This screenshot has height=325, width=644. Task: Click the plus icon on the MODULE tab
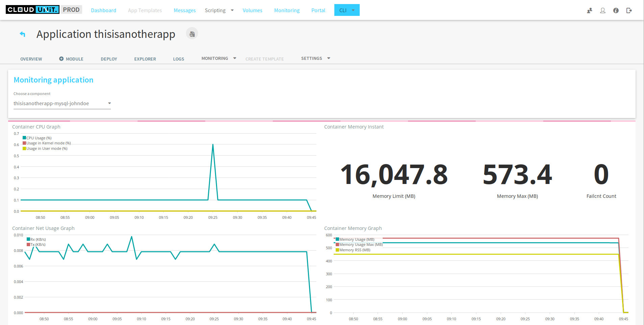coord(61,59)
